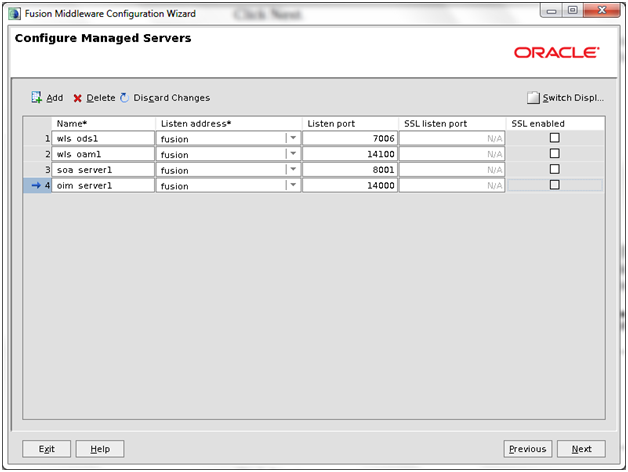This screenshot has height=472, width=628.
Task: Click SSL listen port field for wls_oam1
Action: [x=452, y=154]
